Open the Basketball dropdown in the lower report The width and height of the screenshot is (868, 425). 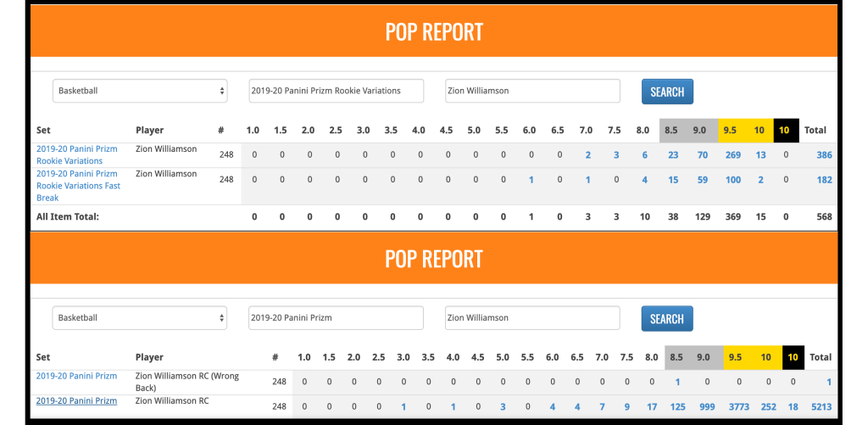140,318
